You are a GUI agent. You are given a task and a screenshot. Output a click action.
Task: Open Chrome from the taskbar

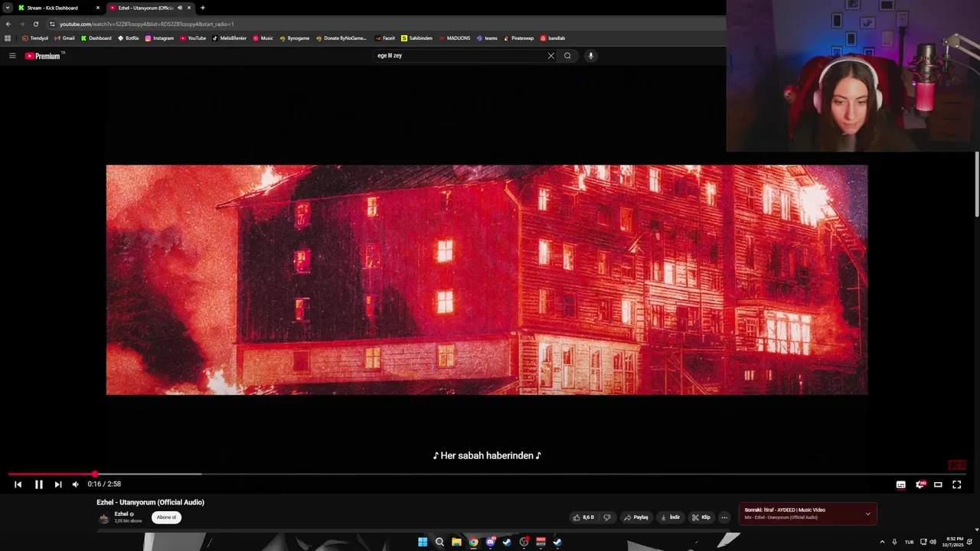click(x=473, y=542)
